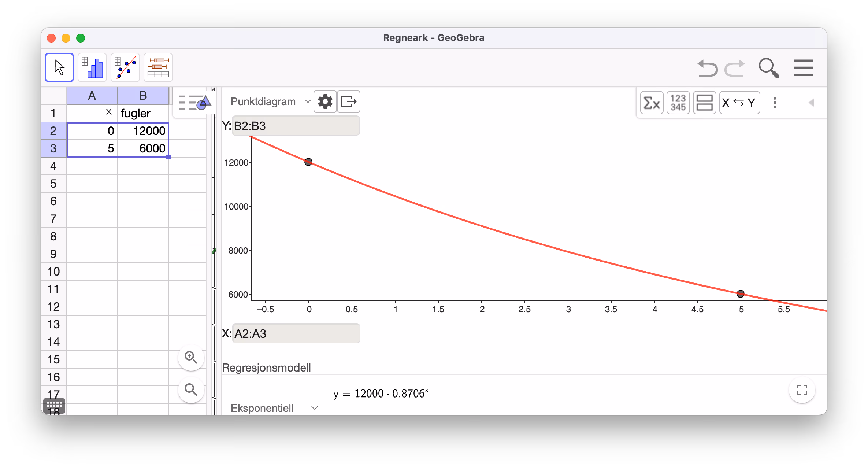Expand the Punktdiagram plot type dropdown
The height and width of the screenshot is (469, 868).
tap(270, 101)
